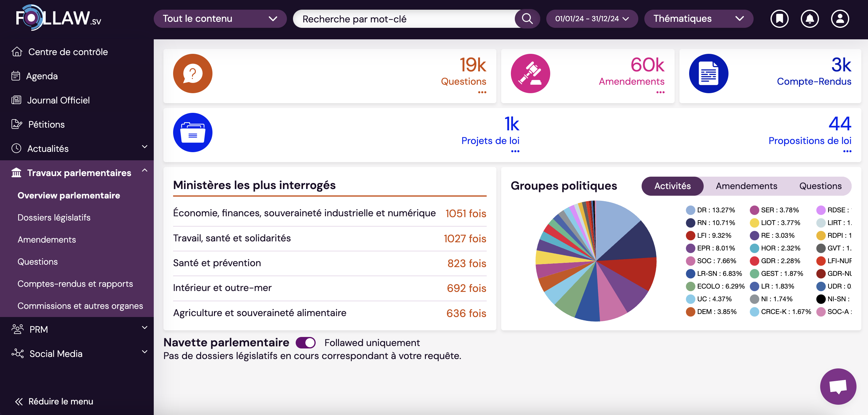Click the bookmark icon in top bar

point(779,18)
